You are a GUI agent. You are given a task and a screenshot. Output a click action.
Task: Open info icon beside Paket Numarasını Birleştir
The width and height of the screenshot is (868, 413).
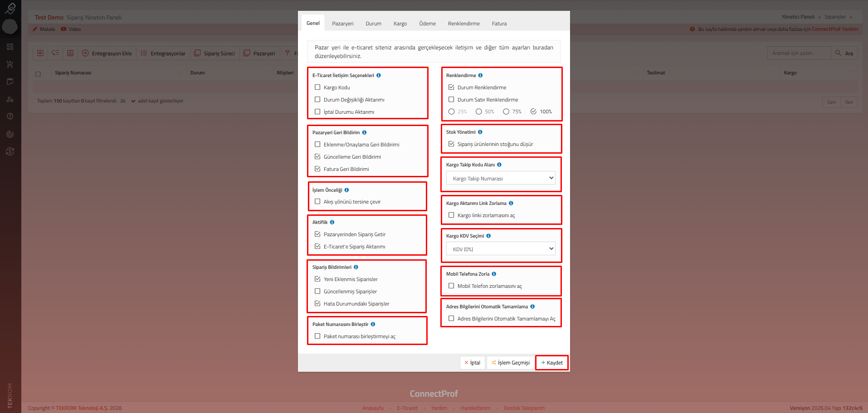373,324
